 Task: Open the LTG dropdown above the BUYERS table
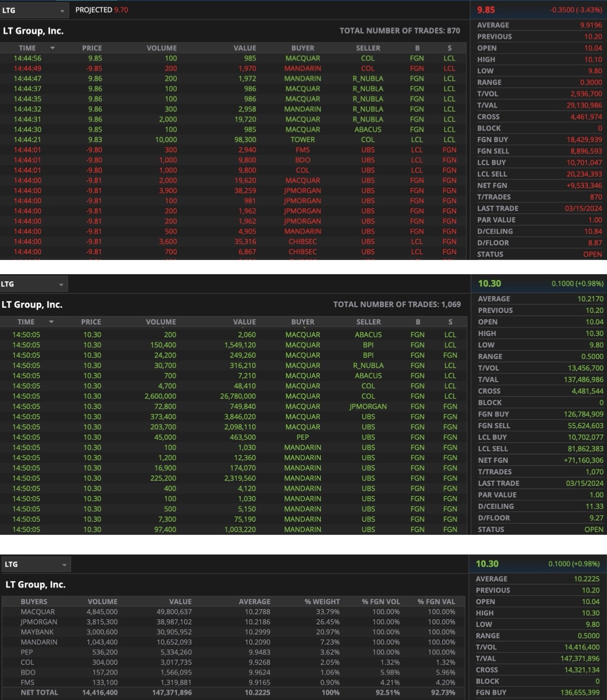(64, 565)
